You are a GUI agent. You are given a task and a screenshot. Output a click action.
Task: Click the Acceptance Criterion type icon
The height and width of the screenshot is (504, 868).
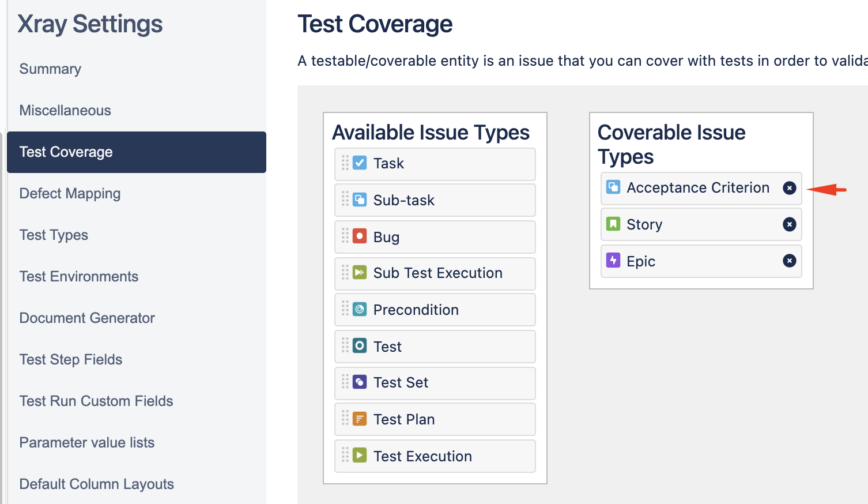click(x=613, y=187)
